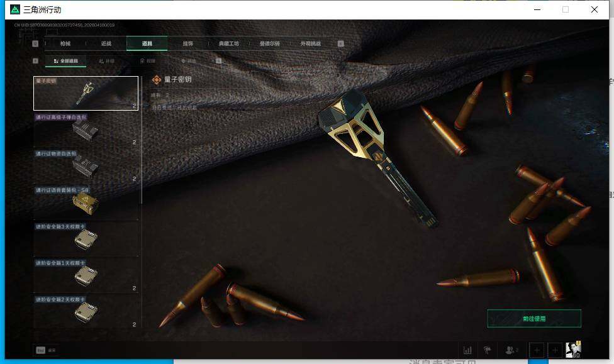Image resolution: width=614 pixels, height=364 pixels.
Task: Select the 进阶安全箱2天权限卡 item
Action: click(86, 312)
